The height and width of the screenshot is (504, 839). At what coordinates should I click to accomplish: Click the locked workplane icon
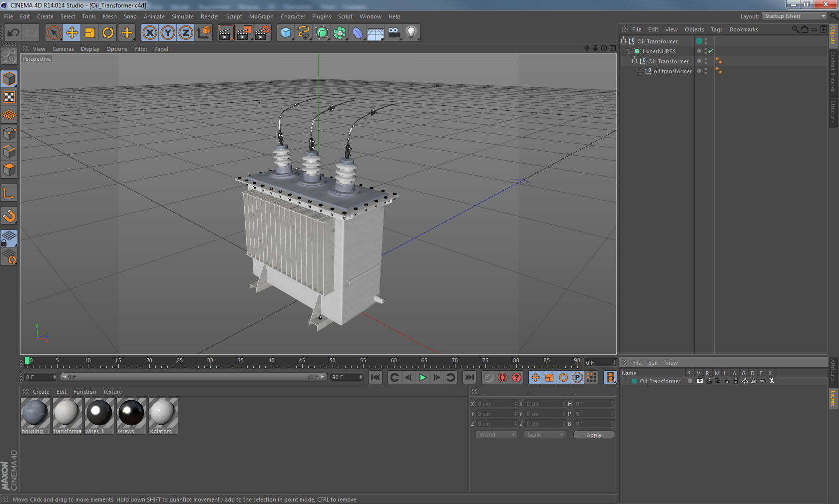click(9, 238)
